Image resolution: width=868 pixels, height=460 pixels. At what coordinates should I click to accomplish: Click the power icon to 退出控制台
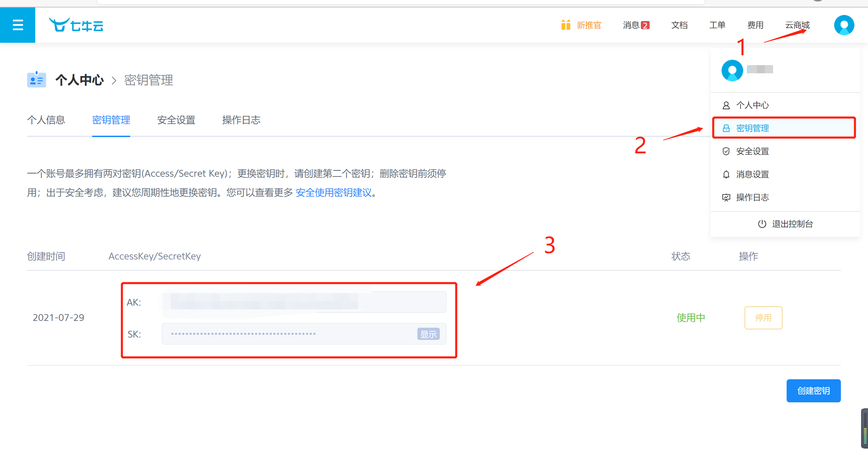pyautogui.click(x=762, y=224)
